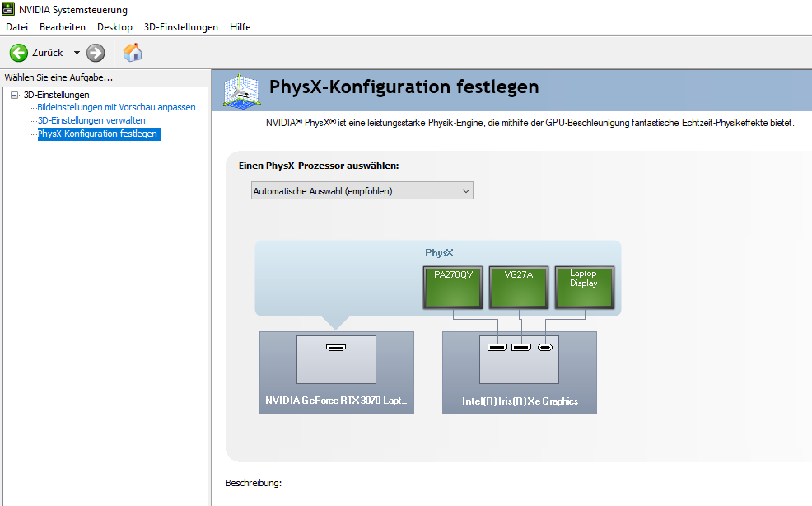This screenshot has height=506, width=812.
Task: Click the first port icon on Intel graphics
Action: click(x=497, y=347)
